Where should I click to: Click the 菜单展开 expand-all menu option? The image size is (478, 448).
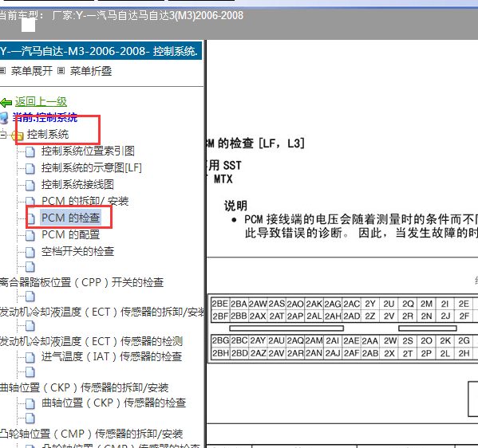coord(32,71)
